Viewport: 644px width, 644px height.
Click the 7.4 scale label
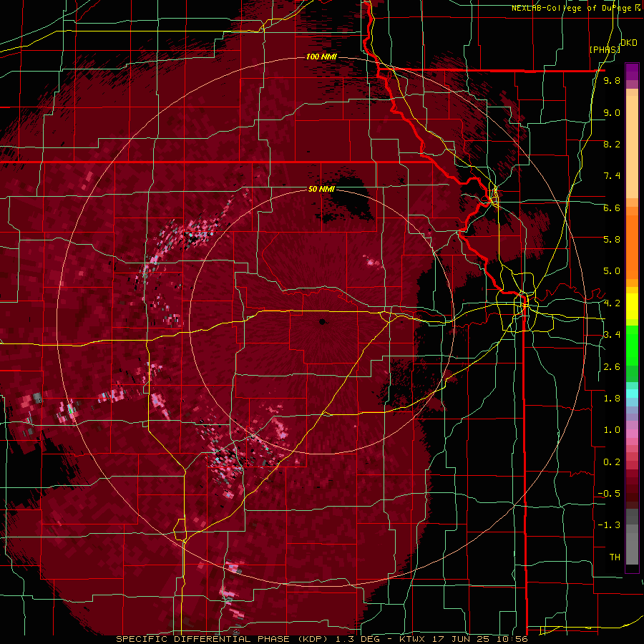click(612, 176)
